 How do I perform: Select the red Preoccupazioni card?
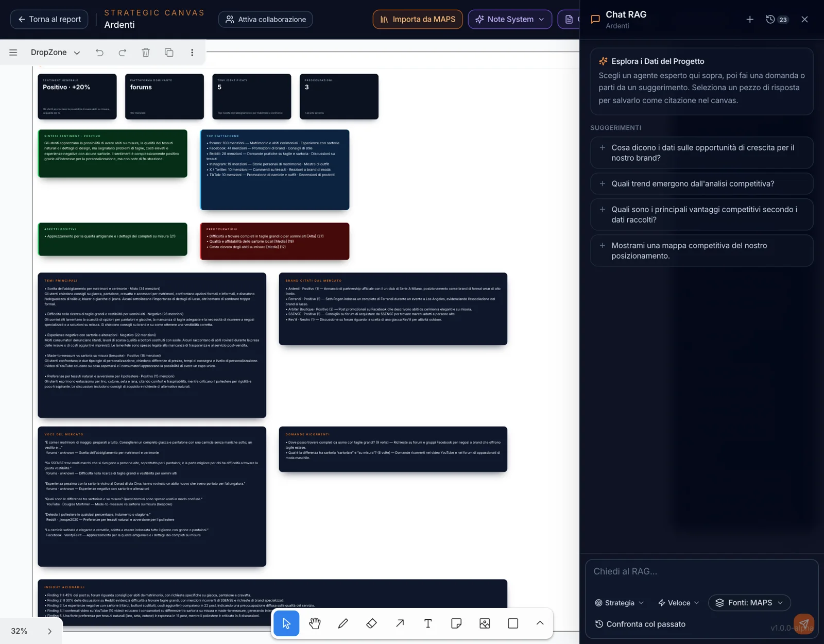(x=274, y=241)
